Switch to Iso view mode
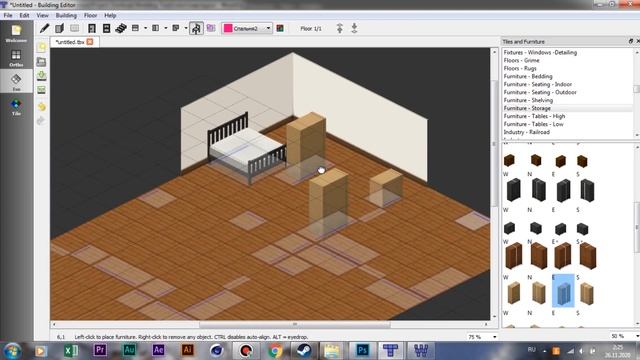Image resolution: width=640 pixels, height=360 pixels. (x=16, y=82)
